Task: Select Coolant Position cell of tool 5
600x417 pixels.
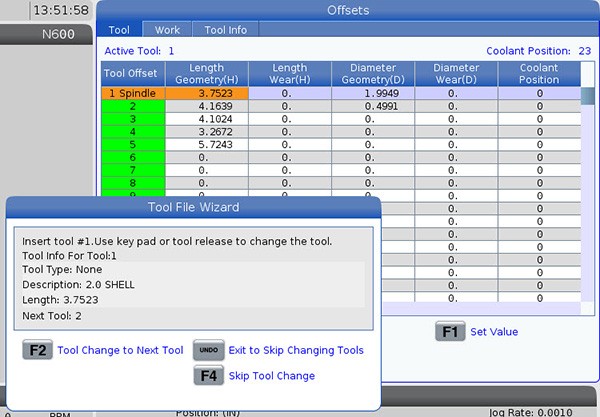Action: (539, 145)
